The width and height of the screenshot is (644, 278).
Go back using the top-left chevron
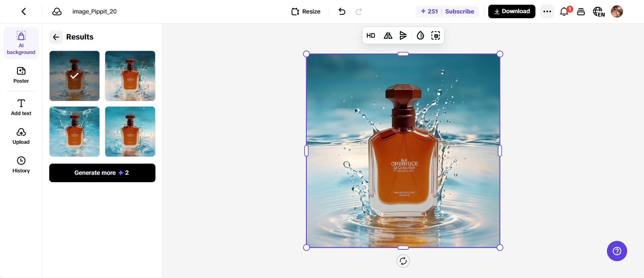24,11
